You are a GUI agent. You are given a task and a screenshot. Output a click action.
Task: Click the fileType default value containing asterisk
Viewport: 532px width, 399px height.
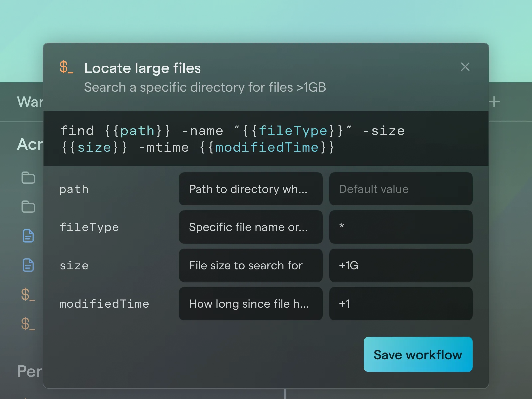click(401, 227)
